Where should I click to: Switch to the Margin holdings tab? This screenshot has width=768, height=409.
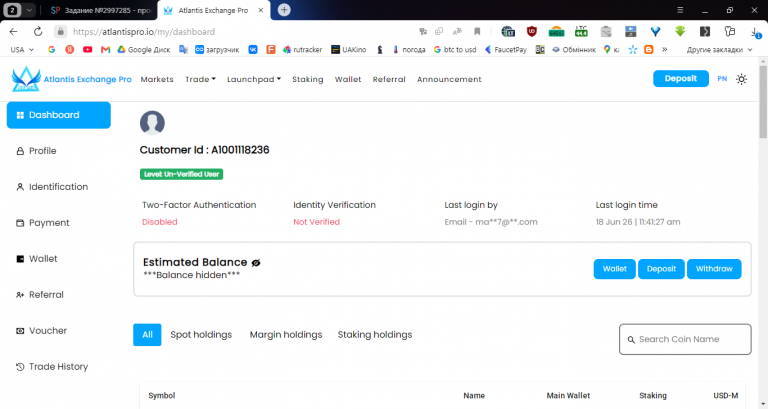[286, 335]
